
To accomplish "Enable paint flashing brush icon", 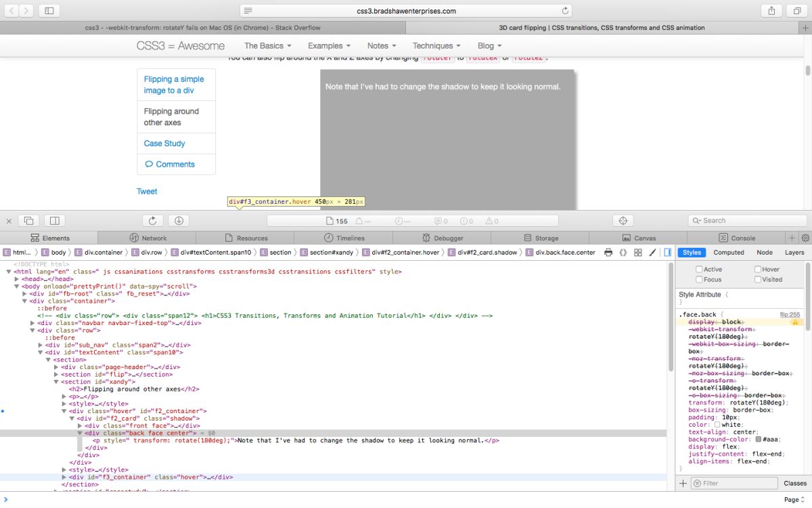I will click(652, 253).
